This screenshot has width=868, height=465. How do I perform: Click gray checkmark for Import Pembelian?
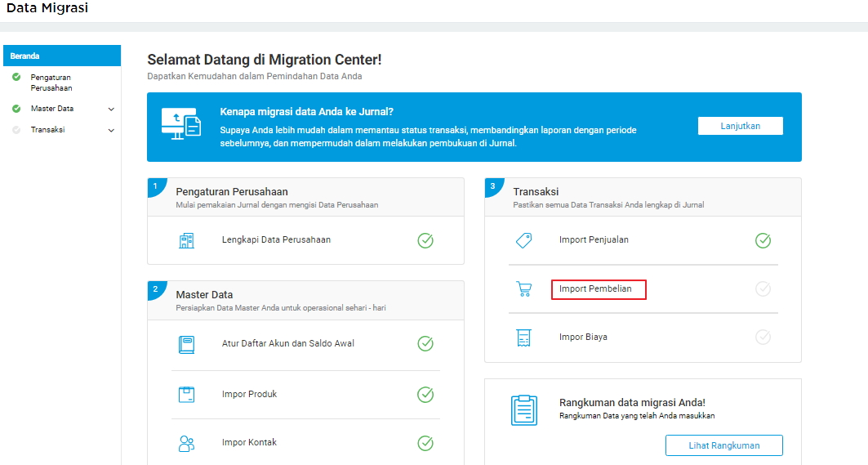coord(763,288)
